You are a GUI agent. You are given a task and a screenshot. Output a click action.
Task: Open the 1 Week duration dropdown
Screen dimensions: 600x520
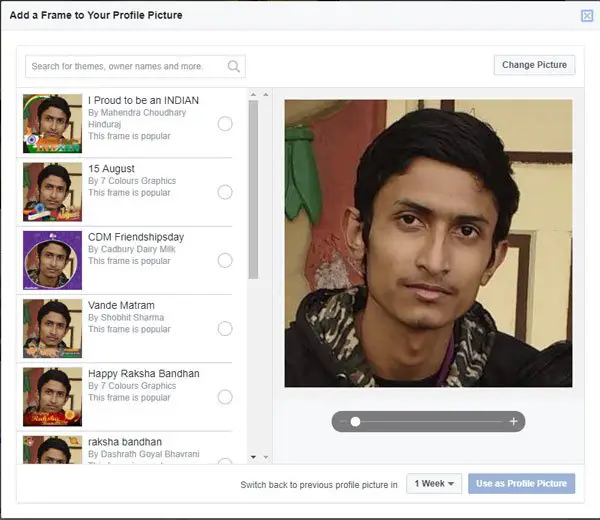pyautogui.click(x=434, y=484)
